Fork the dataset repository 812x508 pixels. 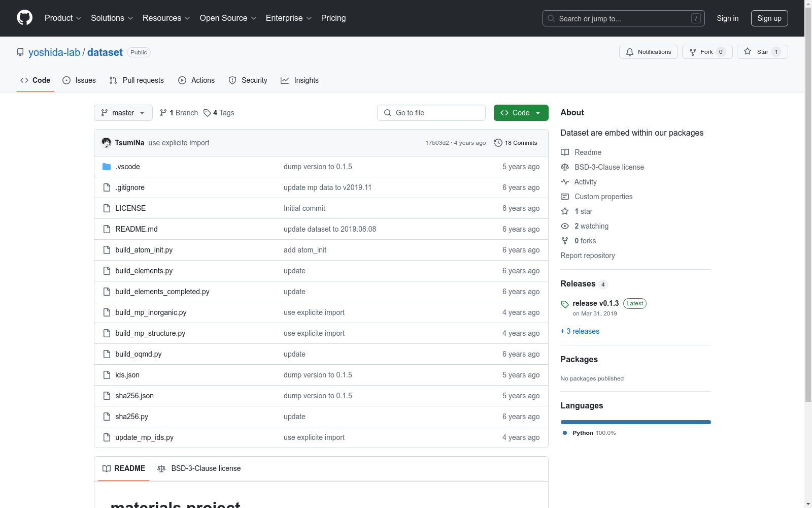coord(707,52)
